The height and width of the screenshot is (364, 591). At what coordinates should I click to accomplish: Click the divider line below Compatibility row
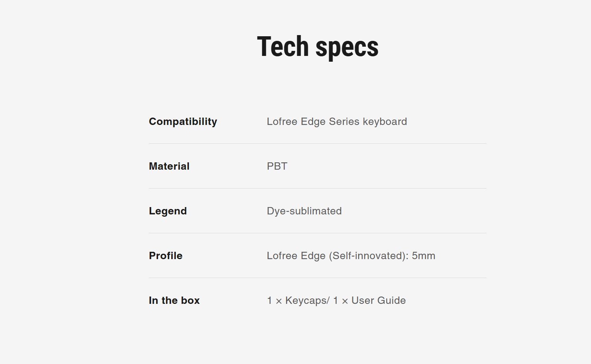(x=317, y=143)
